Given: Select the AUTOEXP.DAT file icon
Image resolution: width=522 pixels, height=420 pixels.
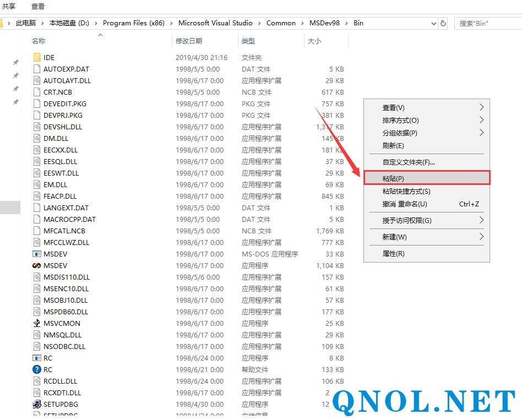Looking at the screenshot, I should pyautogui.click(x=37, y=69).
